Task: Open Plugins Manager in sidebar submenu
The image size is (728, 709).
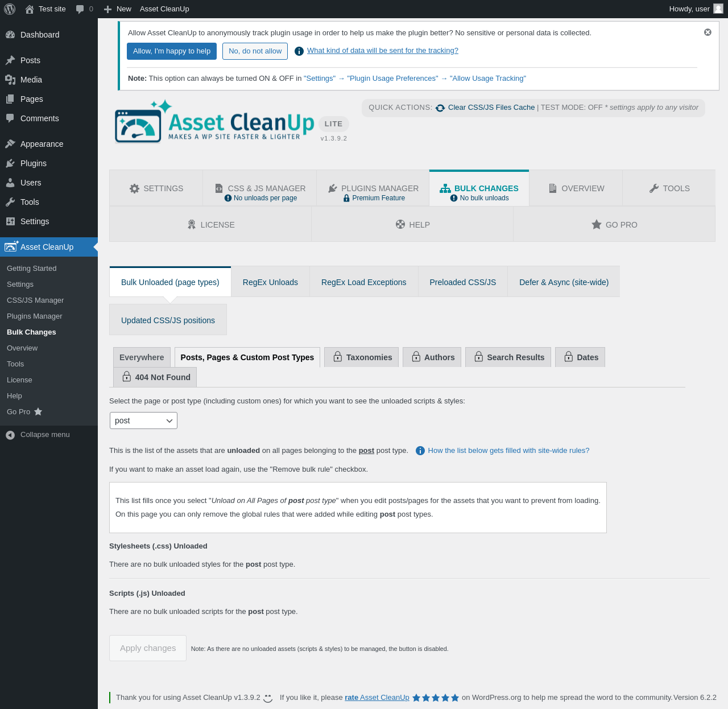Action: tap(35, 316)
